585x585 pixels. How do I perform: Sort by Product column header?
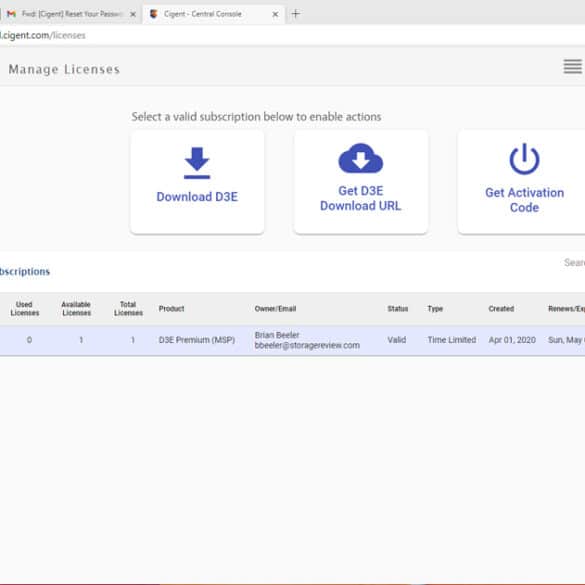point(171,309)
